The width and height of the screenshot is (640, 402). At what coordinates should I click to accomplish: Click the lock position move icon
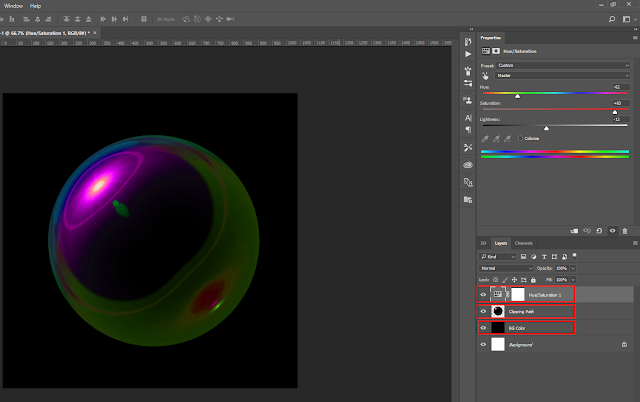pos(514,280)
